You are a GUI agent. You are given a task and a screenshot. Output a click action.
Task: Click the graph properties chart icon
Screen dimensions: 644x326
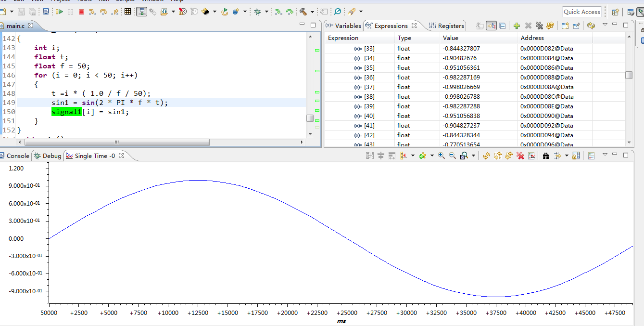(531, 156)
